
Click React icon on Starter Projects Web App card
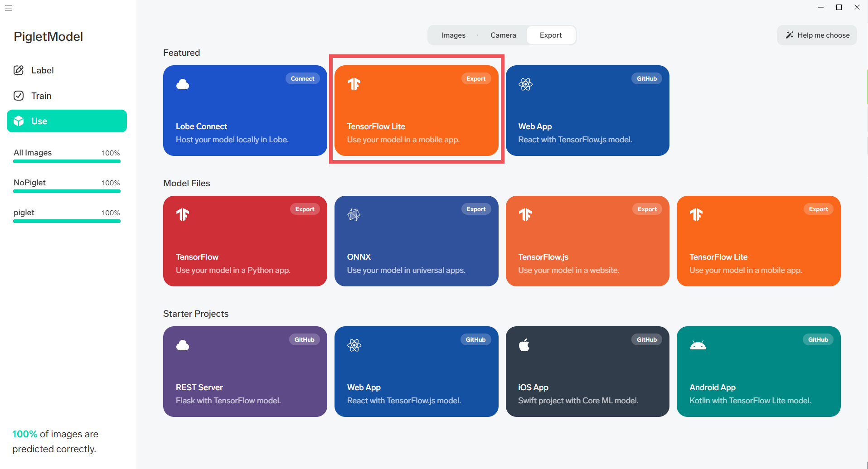354,345
